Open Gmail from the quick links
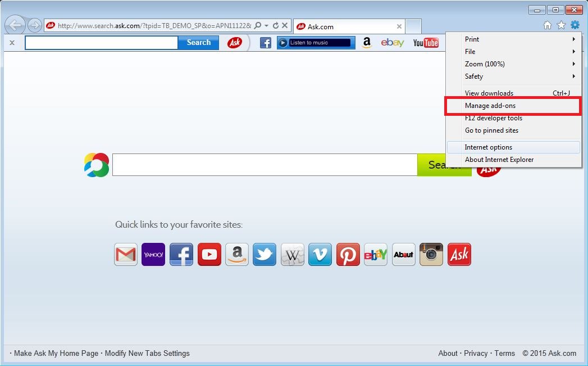 coord(125,254)
